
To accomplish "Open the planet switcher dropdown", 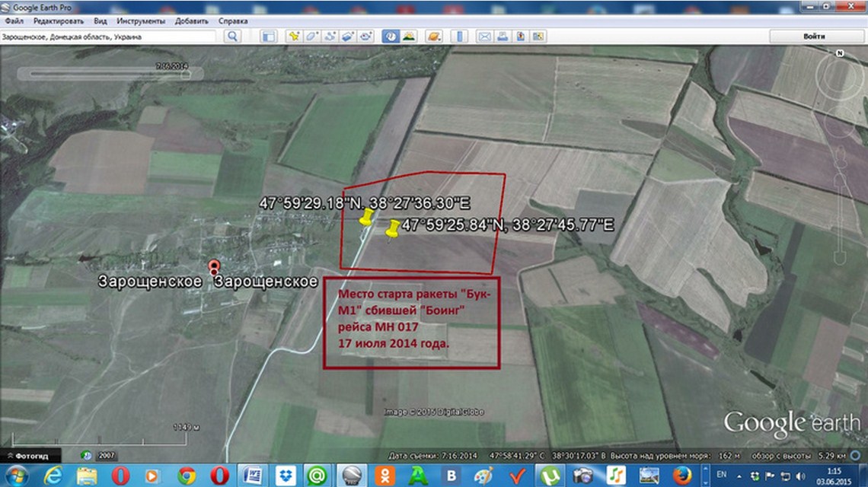I will coord(433,37).
